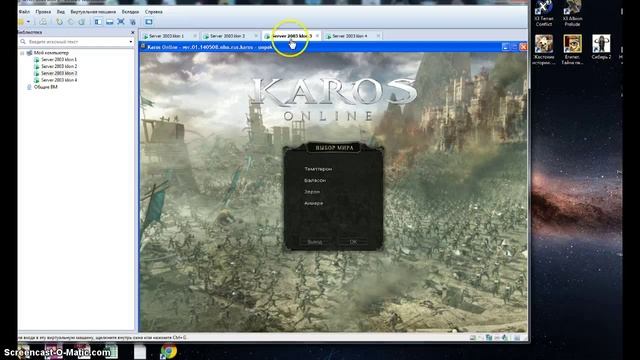Open the X3 Albion Prelude desktop shortcut
Screen dimensions: 640x360
click(x=572, y=13)
